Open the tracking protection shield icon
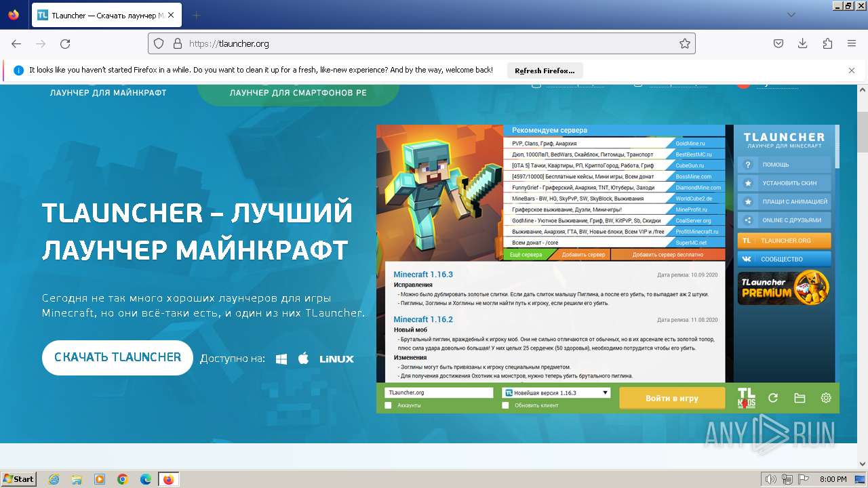The width and height of the screenshot is (868, 488). [159, 43]
